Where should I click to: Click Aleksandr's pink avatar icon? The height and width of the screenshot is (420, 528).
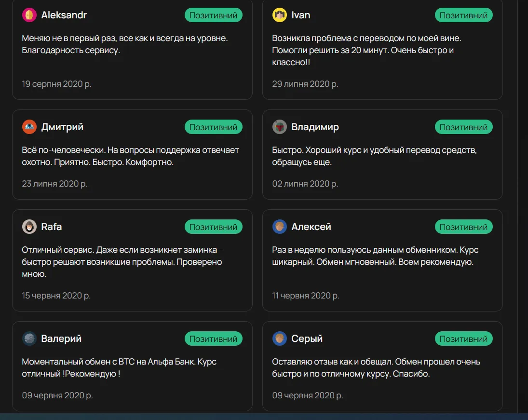point(29,15)
